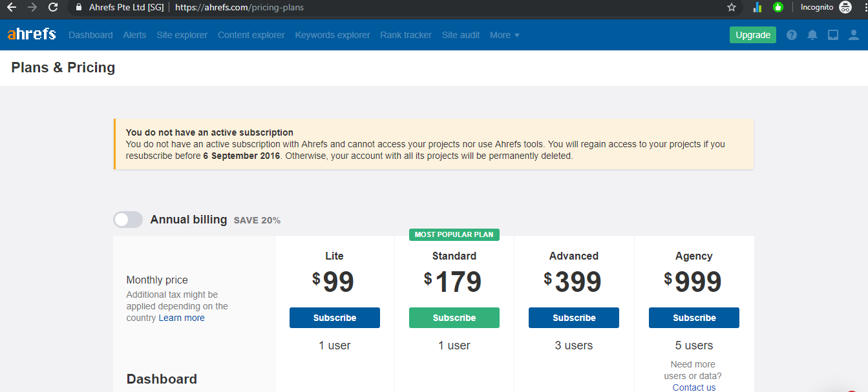The height and width of the screenshot is (392, 868).
Task: Click the bold "You do not have an active subscription" title
Action: pyautogui.click(x=209, y=132)
